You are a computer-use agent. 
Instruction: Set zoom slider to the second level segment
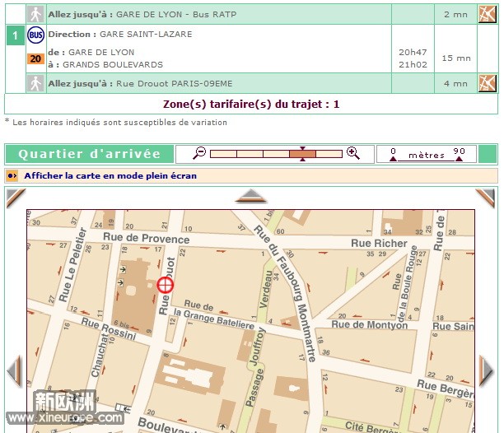[250, 154]
